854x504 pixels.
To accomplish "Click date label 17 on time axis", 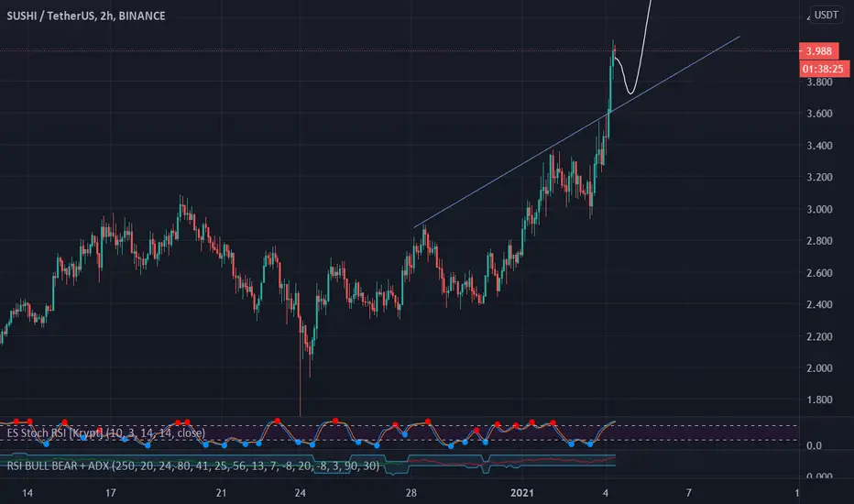I will (111, 493).
